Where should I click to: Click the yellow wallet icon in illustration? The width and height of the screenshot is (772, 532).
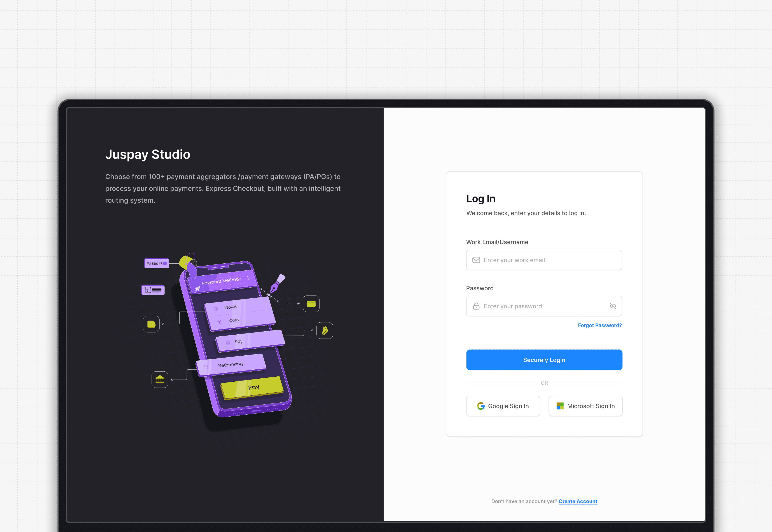point(151,324)
